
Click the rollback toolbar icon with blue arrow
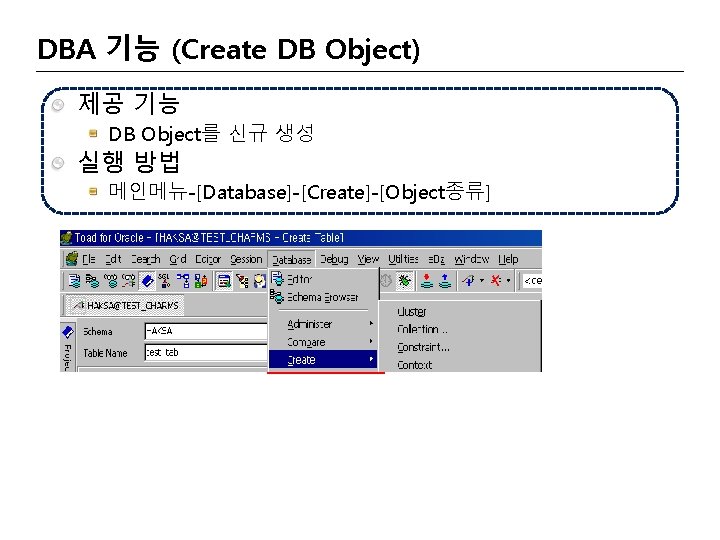pyautogui.click(x=445, y=281)
